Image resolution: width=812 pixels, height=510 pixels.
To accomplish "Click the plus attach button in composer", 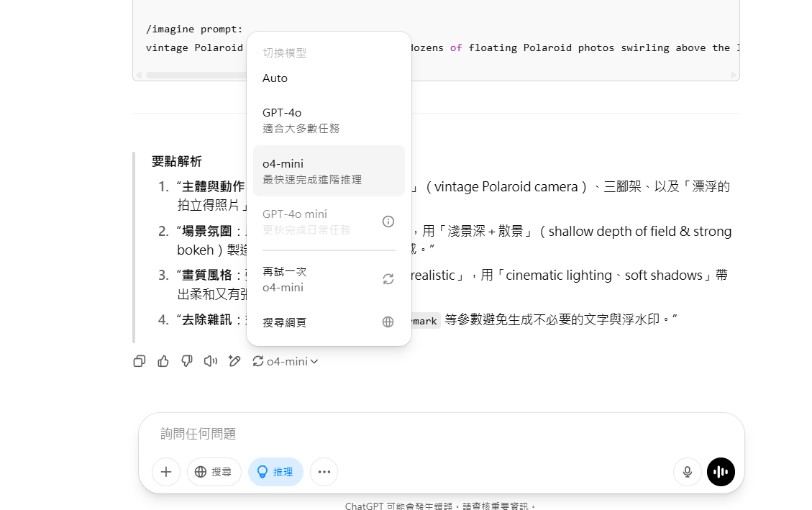I will pyautogui.click(x=166, y=472).
